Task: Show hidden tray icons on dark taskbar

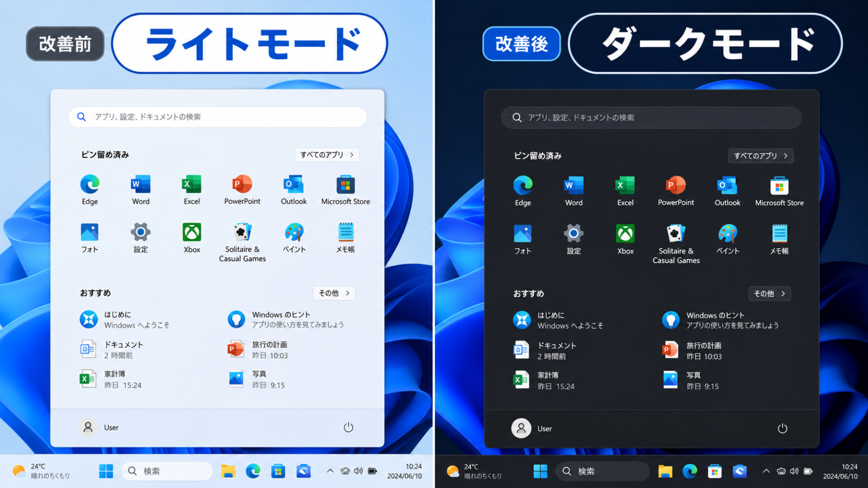Action: (x=766, y=471)
